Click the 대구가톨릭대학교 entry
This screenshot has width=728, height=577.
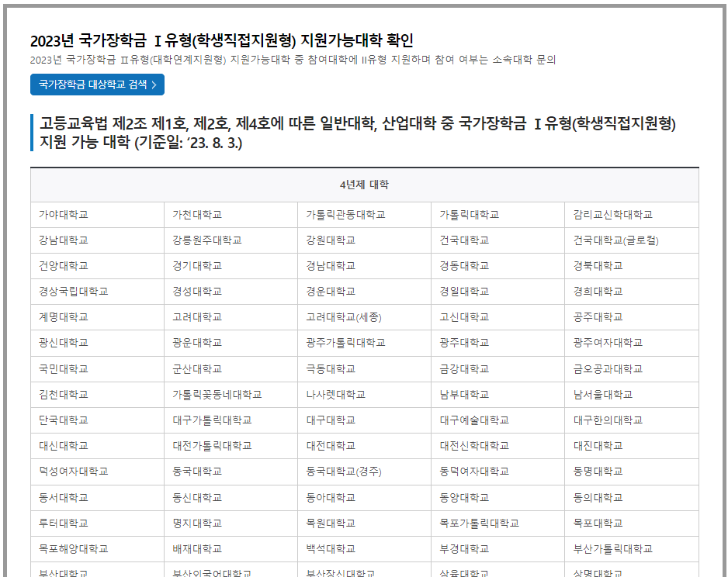(x=231, y=420)
